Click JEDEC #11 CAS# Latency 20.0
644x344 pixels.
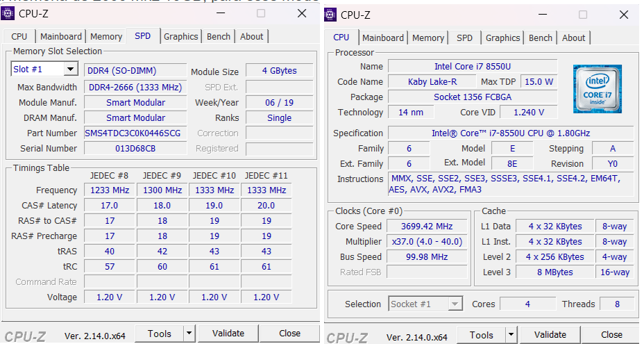point(266,205)
